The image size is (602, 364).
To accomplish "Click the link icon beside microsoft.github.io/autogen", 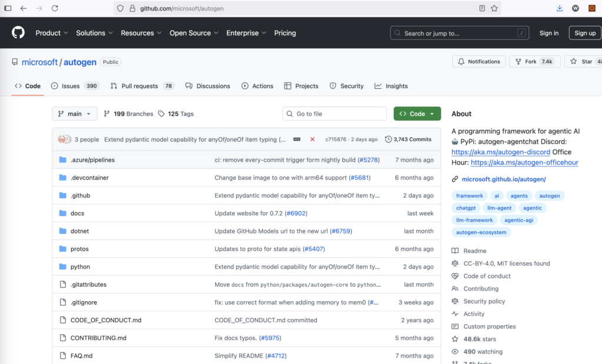I will click(455, 179).
